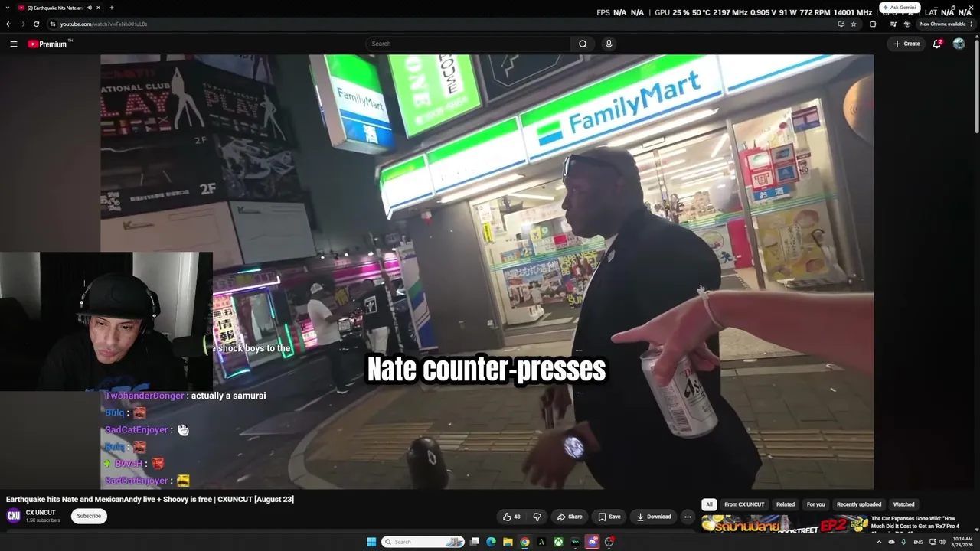Open the Car Expenses Gone Wild thumbnail
The height and width of the screenshot is (551, 980).
pos(785,524)
